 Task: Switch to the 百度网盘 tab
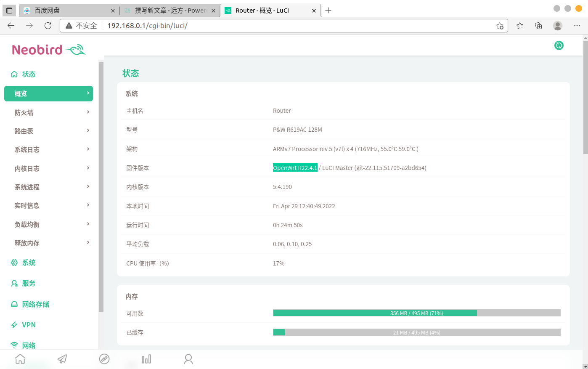coord(69,11)
